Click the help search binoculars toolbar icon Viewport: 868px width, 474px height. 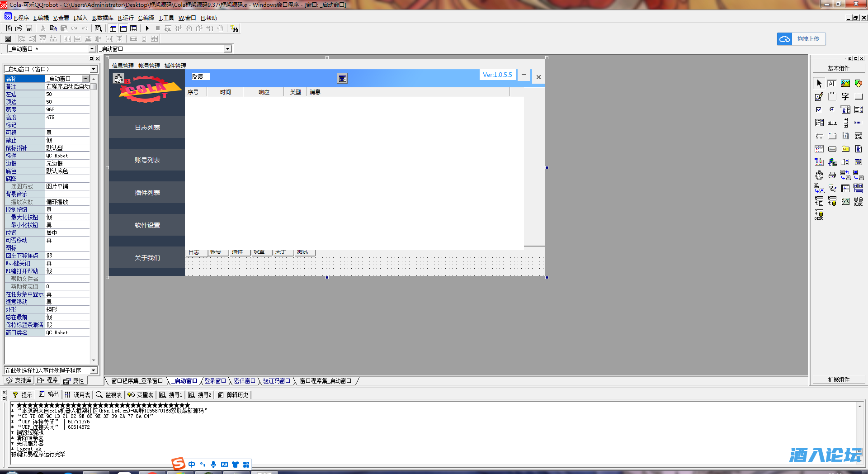point(234,28)
